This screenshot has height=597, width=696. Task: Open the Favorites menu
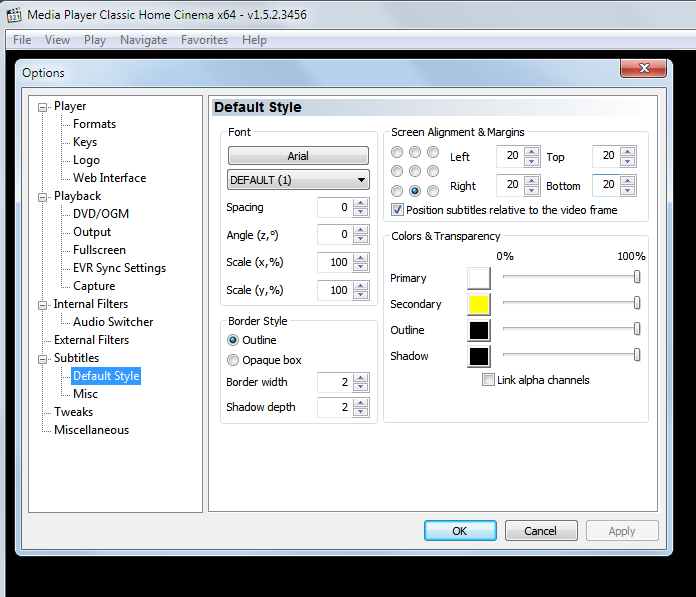tap(204, 40)
